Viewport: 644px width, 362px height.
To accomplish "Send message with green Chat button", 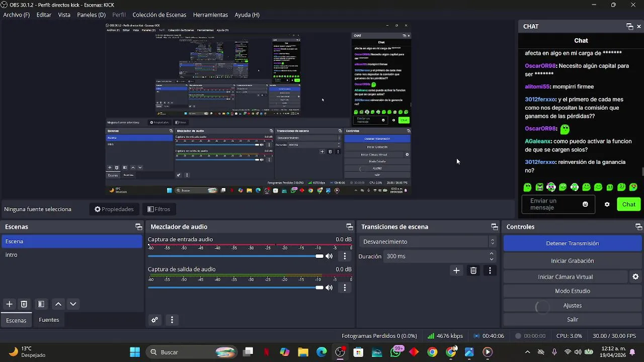I will click(629, 204).
